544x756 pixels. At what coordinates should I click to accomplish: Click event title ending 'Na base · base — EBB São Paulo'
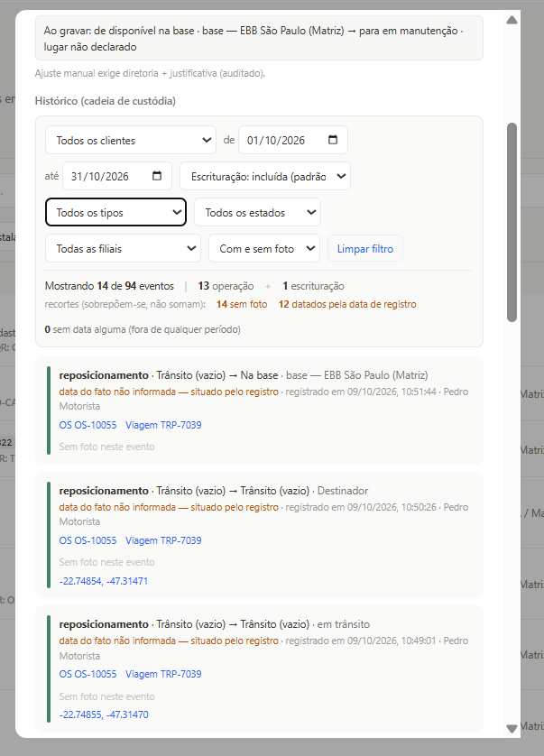coord(244,374)
